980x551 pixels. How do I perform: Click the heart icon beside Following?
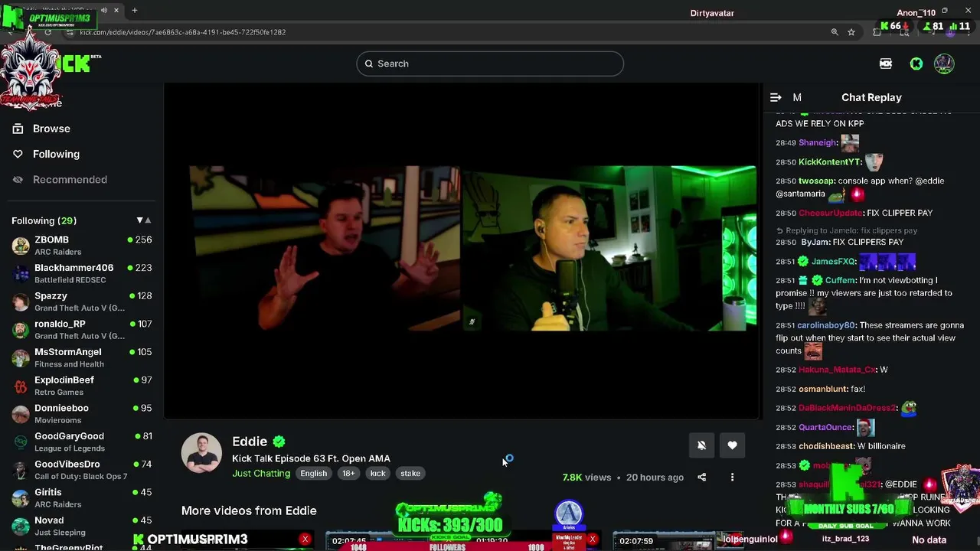click(x=18, y=154)
